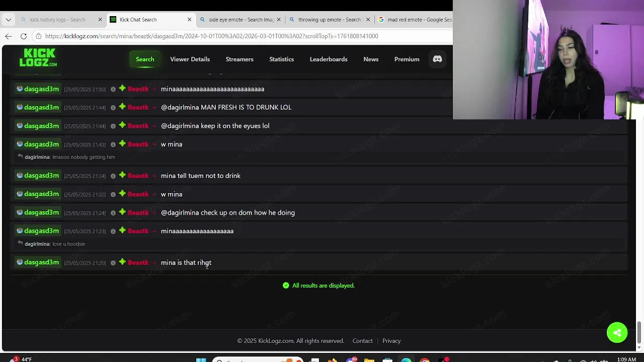This screenshot has height=362, width=644.
Task: Open info icon on the 21:32 w mina row
Action: [x=113, y=194]
